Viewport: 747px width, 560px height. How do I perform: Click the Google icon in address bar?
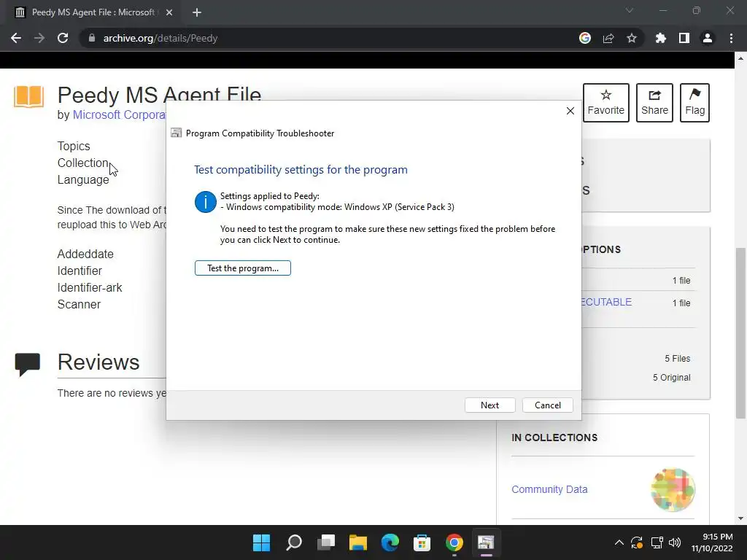tap(585, 38)
